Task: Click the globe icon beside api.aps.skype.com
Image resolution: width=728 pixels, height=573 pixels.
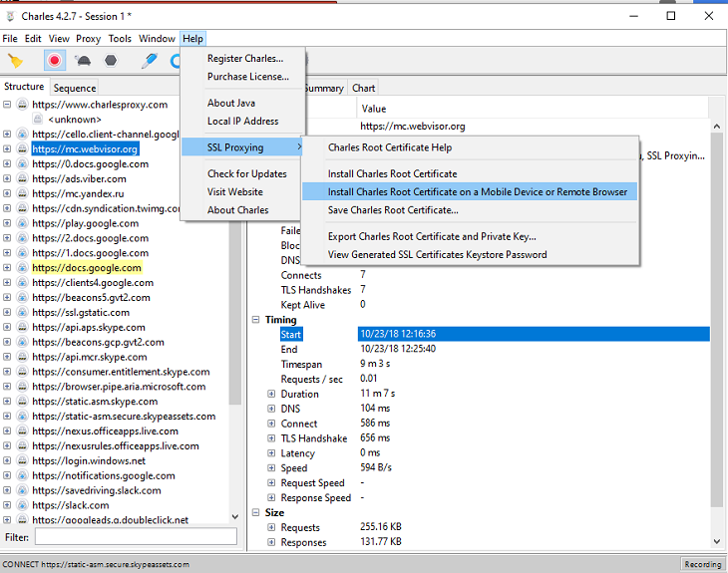Action: pyautogui.click(x=22, y=327)
